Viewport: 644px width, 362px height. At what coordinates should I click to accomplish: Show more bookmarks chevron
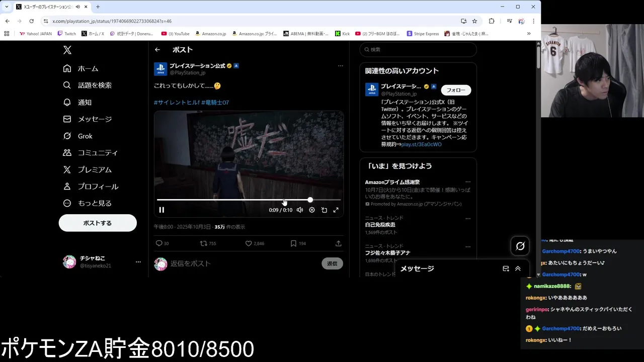click(x=529, y=34)
